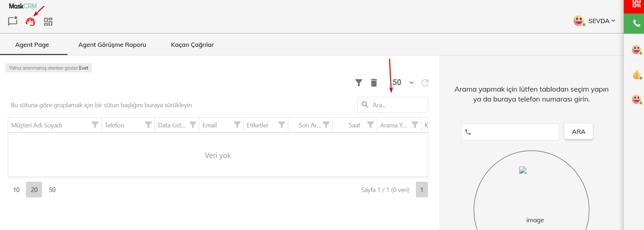Refresh the table with reload icon

pyautogui.click(x=425, y=83)
